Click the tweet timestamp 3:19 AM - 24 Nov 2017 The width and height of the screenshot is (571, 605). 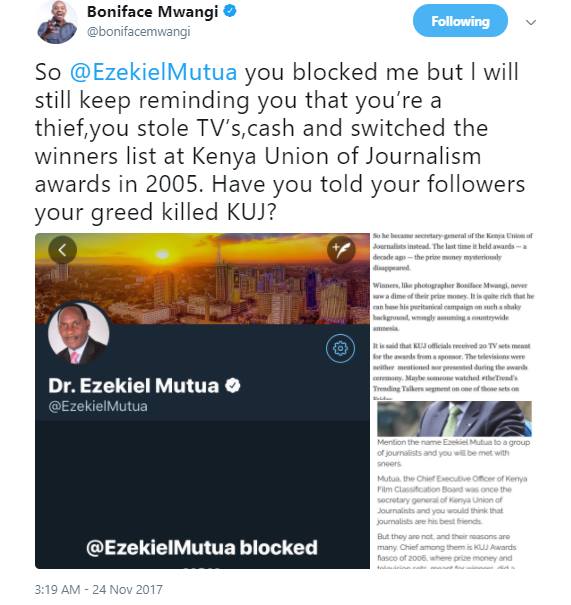pyautogui.click(x=98, y=590)
